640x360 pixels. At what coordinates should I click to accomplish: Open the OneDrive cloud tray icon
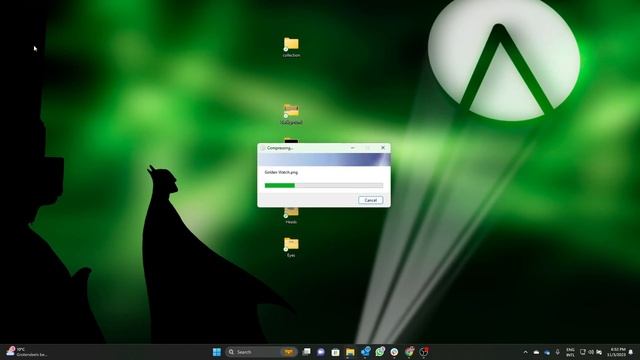(536, 352)
